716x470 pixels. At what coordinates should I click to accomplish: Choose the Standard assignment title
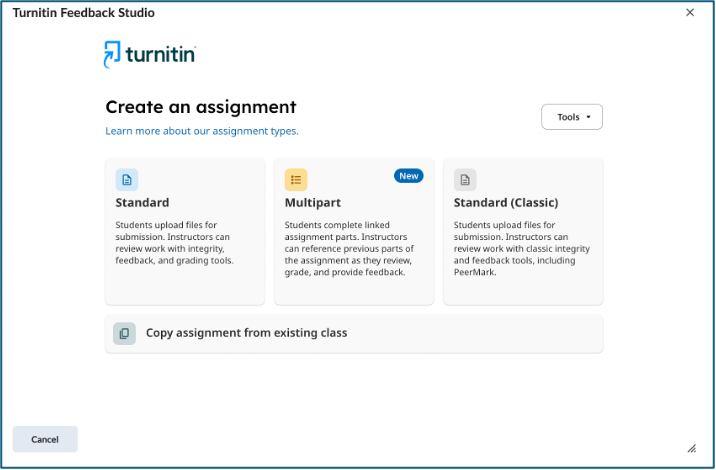point(142,202)
